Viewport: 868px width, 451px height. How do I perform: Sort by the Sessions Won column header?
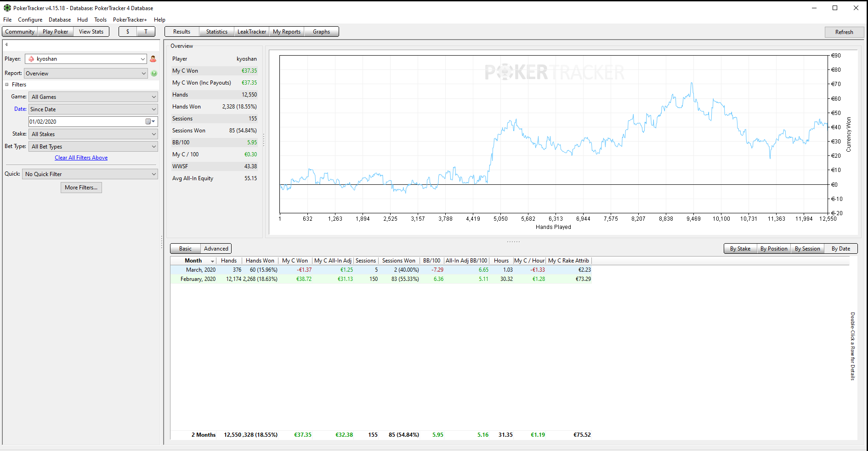[x=399, y=261]
